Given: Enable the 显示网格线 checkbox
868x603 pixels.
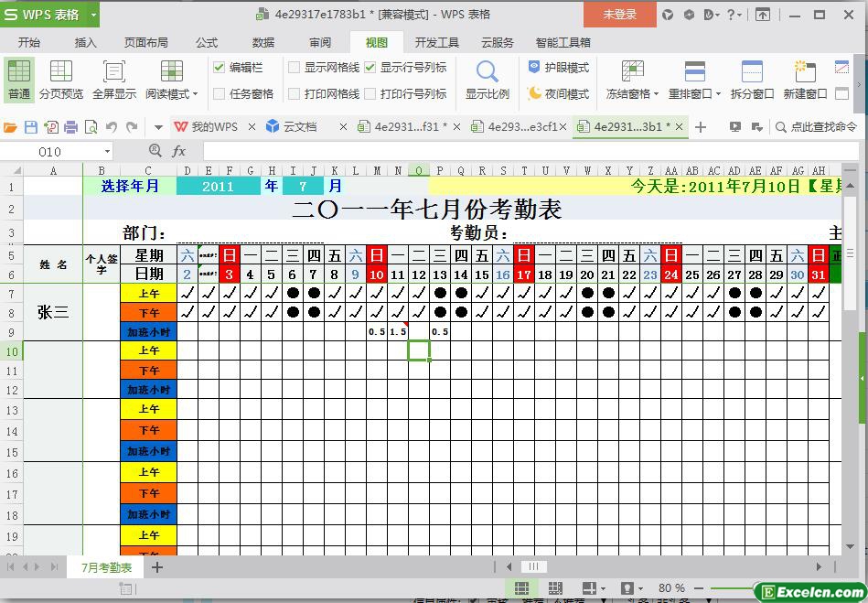Looking at the screenshot, I should click(x=294, y=68).
